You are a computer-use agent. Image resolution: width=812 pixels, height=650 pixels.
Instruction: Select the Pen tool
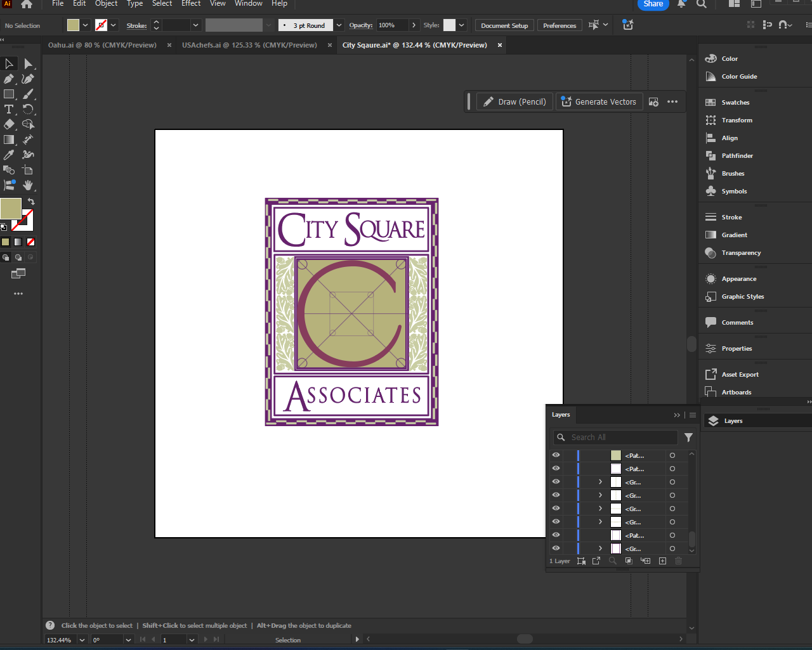[9, 79]
